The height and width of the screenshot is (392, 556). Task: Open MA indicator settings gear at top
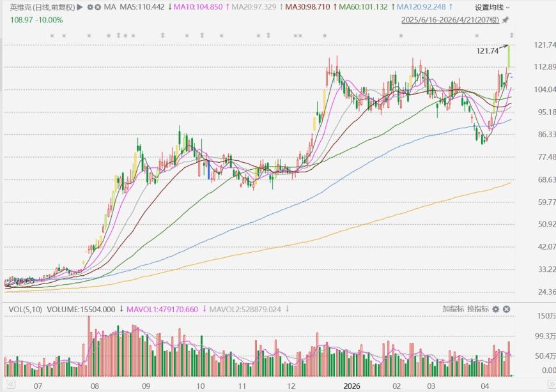90,7
